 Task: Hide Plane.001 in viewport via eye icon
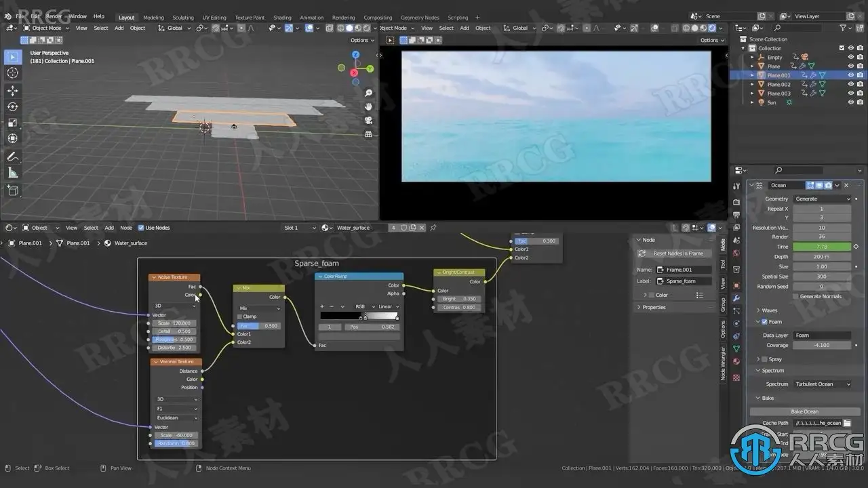(x=851, y=75)
